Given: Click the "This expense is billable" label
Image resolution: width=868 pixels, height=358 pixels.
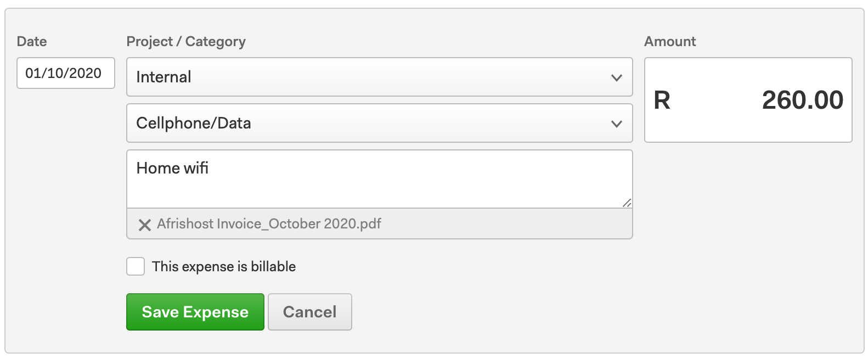Looking at the screenshot, I should 224,266.
